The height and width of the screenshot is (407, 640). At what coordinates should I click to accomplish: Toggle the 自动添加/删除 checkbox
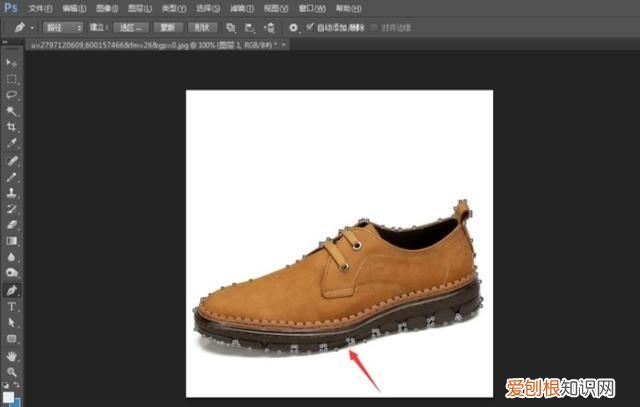tap(310, 28)
